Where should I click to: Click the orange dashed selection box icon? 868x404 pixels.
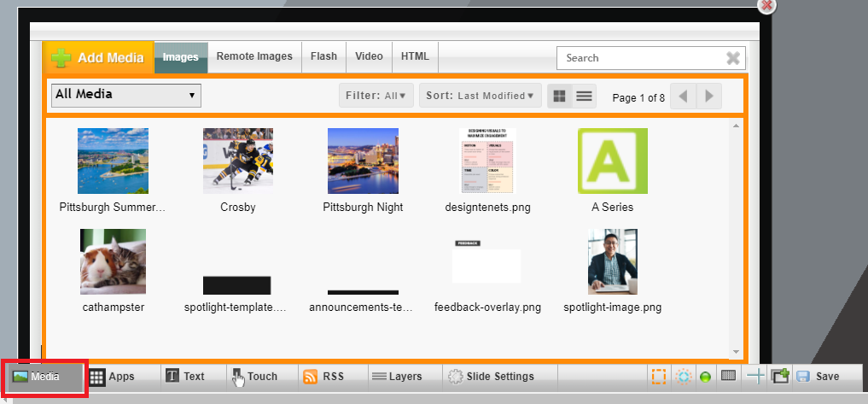(x=659, y=377)
